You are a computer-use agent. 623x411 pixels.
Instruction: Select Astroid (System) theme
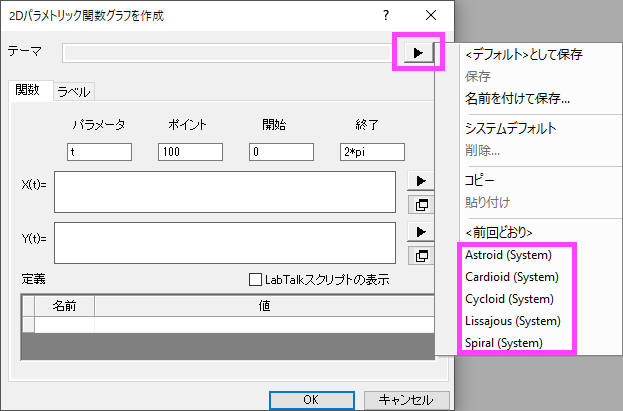[x=509, y=255]
